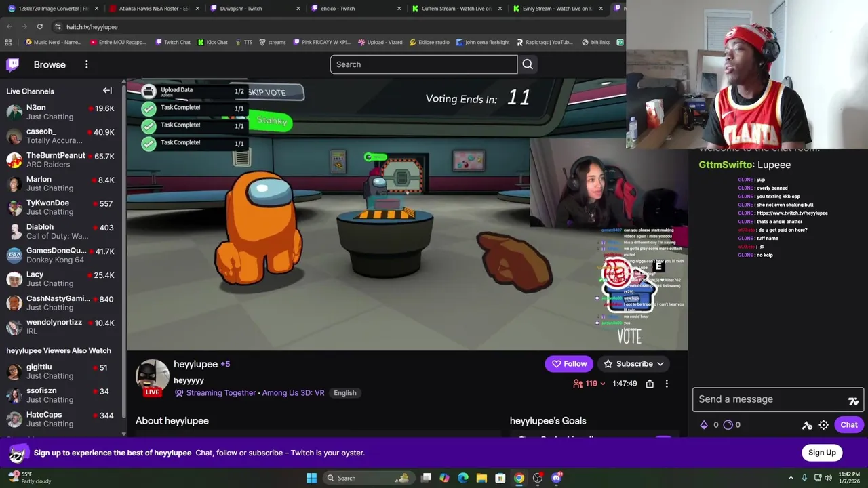The width and height of the screenshot is (868, 488).
Task: Open the Entire MCU Recap bookmark
Action: (118, 42)
